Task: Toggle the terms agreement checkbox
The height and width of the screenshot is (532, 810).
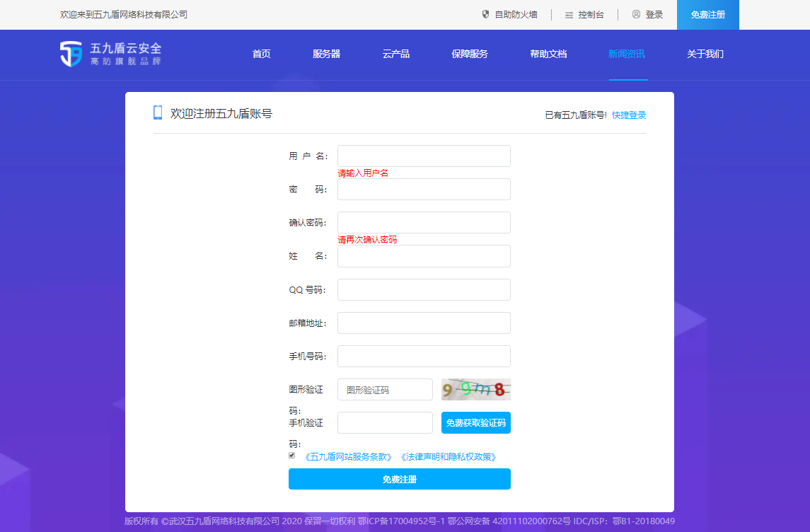Action: tap(291, 455)
